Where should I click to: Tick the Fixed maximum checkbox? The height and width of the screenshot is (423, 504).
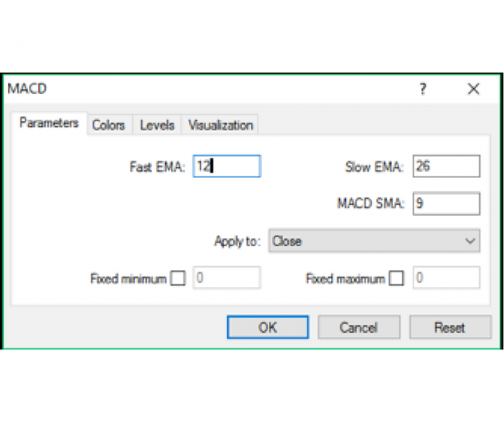tap(396, 278)
